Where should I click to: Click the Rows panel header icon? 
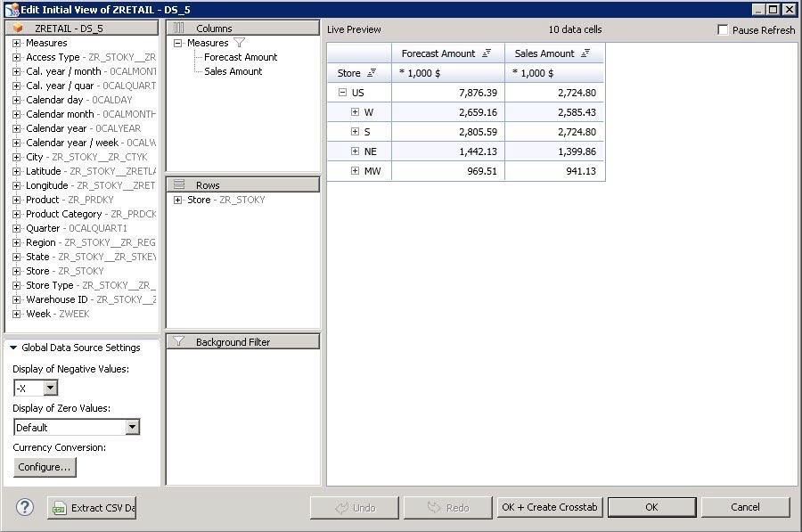tap(179, 184)
